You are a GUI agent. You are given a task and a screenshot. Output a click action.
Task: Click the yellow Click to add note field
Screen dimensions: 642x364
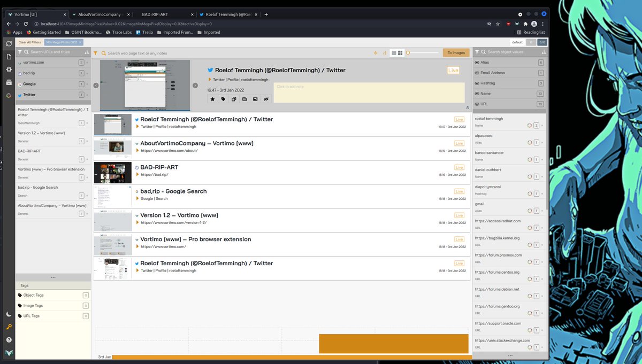pos(369,92)
